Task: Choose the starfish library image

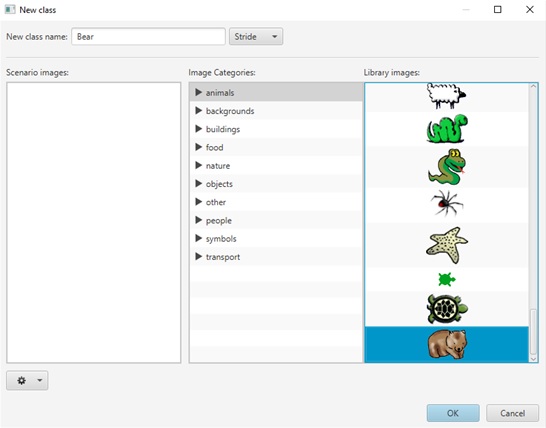Action: 447,245
